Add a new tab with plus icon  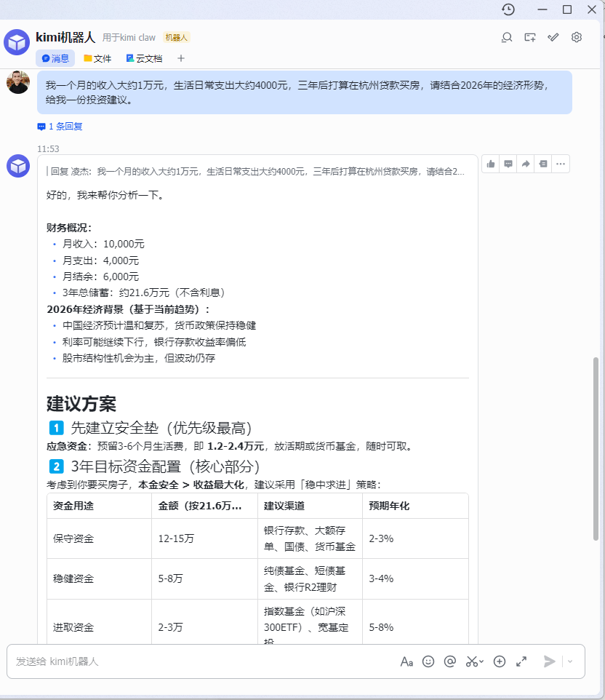pyautogui.click(x=180, y=58)
